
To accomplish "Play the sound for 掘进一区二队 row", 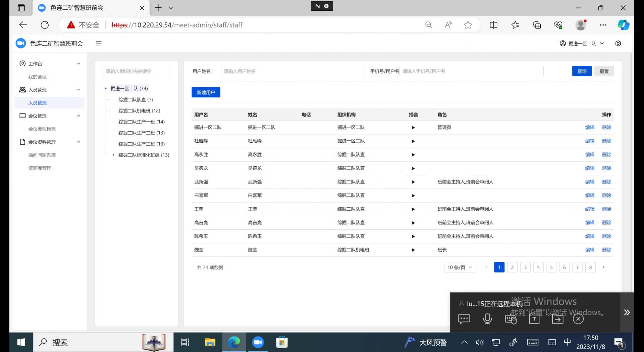I will [413, 128].
